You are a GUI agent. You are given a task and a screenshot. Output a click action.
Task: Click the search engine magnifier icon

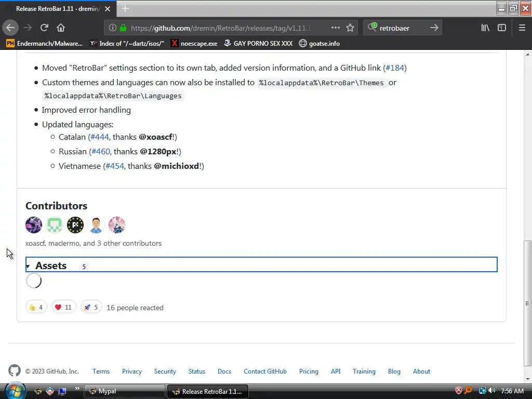[x=372, y=27]
